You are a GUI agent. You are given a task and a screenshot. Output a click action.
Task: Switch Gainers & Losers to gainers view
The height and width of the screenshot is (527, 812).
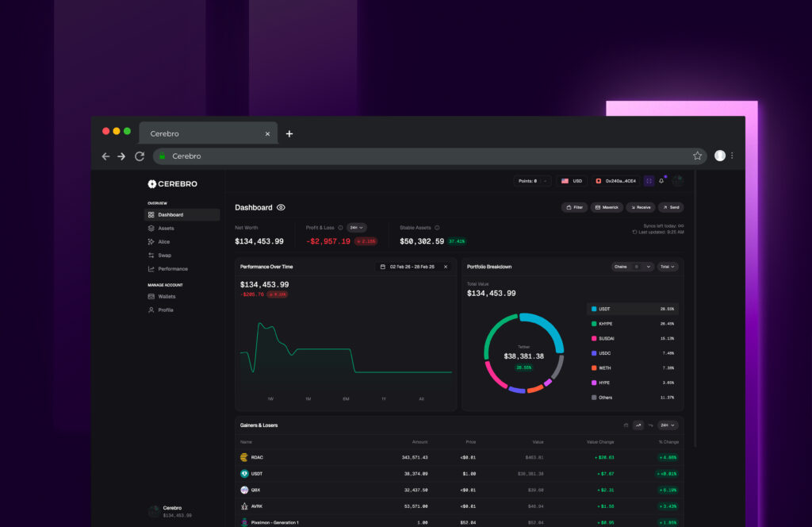point(638,425)
